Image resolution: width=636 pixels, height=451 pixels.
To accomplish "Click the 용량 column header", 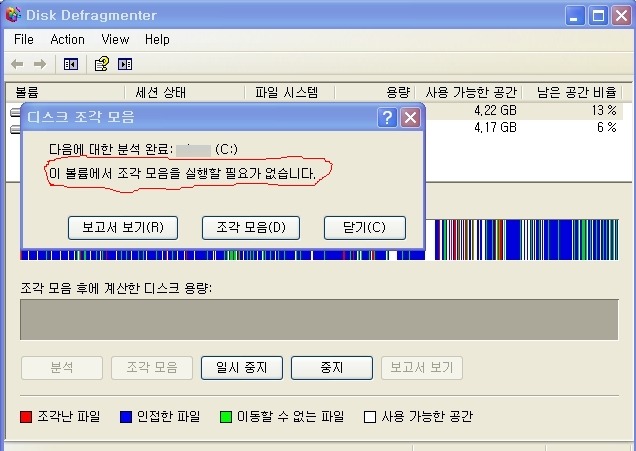I will [x=375, y=92].
